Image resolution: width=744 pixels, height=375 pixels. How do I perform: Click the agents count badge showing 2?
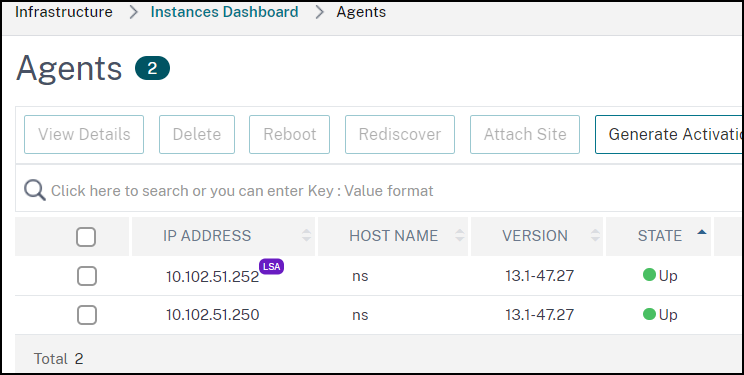pos(152,68)
